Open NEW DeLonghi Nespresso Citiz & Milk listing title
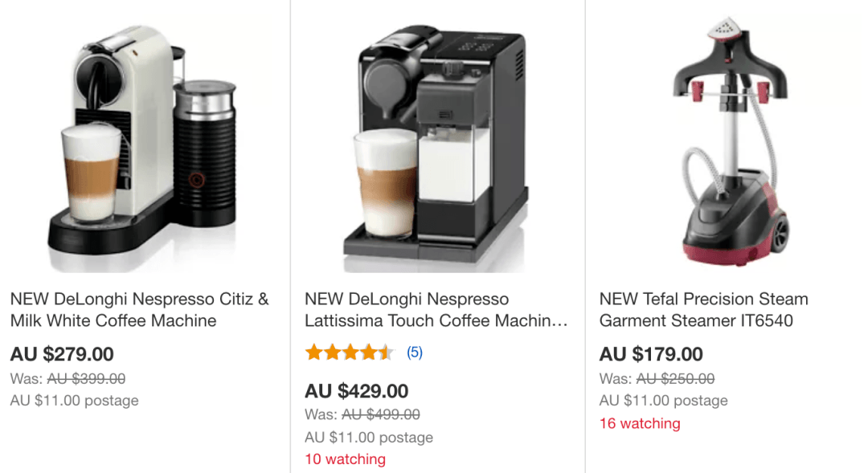 point(140,310)
